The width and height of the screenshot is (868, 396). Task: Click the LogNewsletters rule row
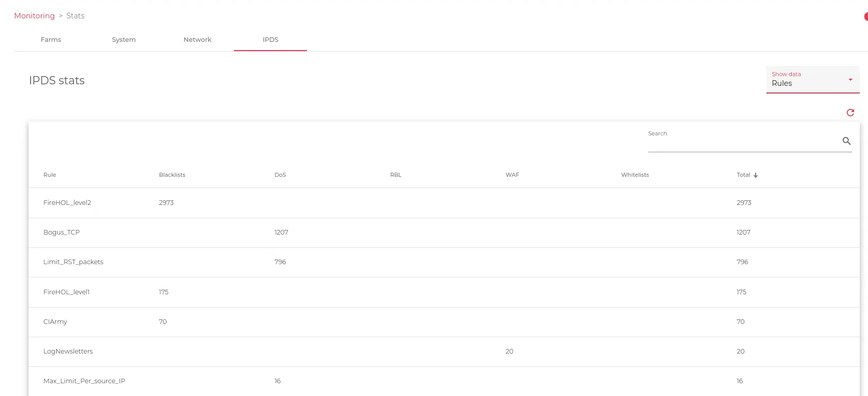[68, 352]
